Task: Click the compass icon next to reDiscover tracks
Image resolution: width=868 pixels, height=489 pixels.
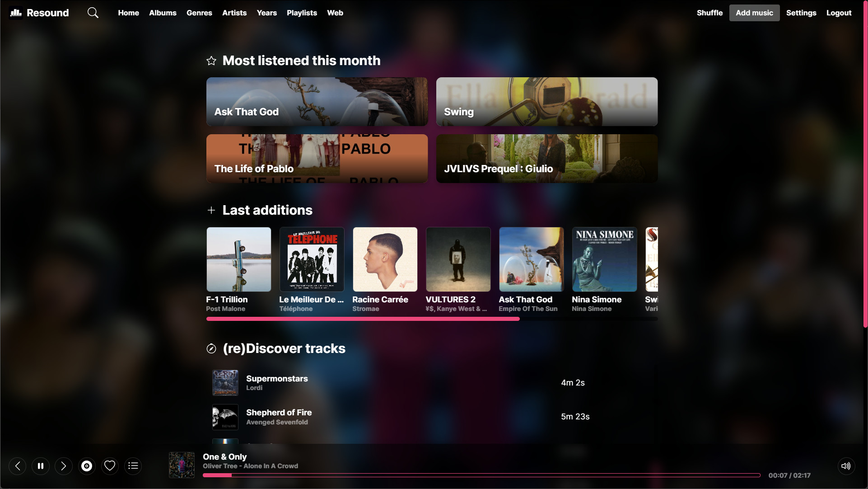Action: click(212, 348)
